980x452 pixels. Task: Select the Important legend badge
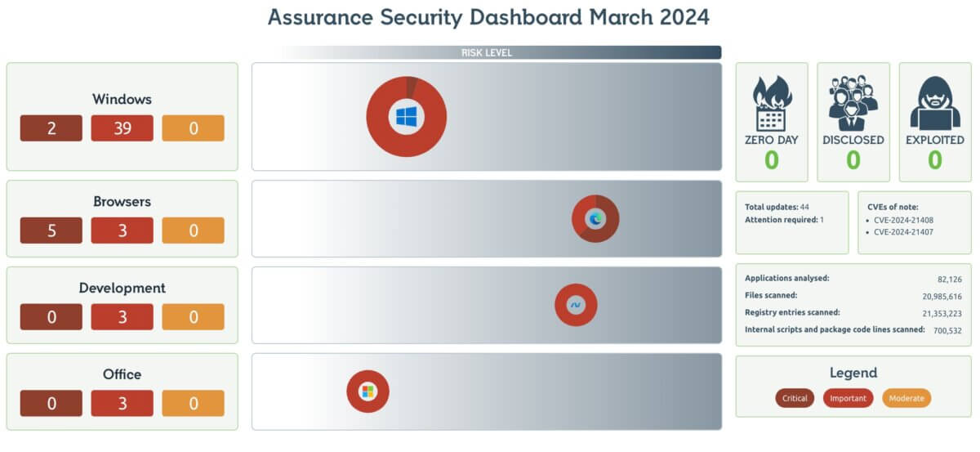click(848, 398)
